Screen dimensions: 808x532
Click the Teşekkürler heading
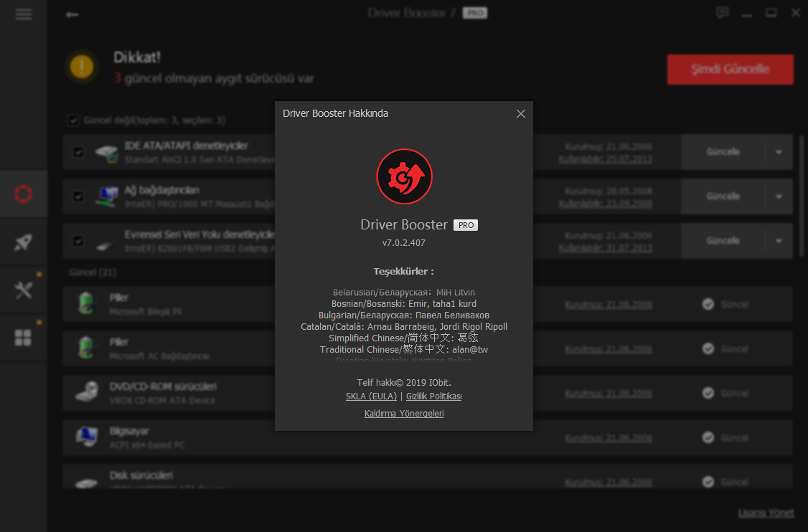pyautogui.click(x=404, y=272)
